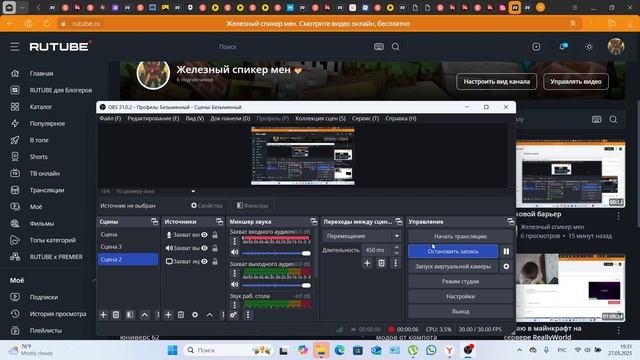Open Sources panel more options dots
This screenshot has width=640, height=360.
pyautogui.click(x=222, y=315)
